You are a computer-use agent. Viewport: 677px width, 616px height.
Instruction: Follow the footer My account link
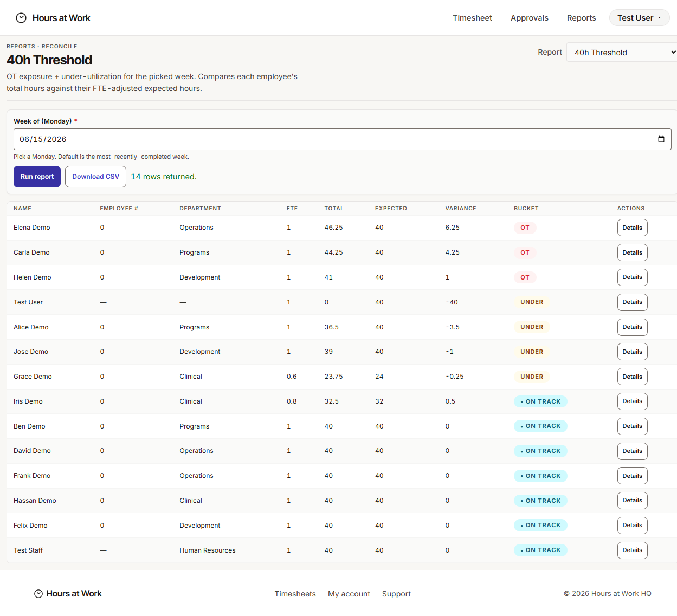(349, 594)
